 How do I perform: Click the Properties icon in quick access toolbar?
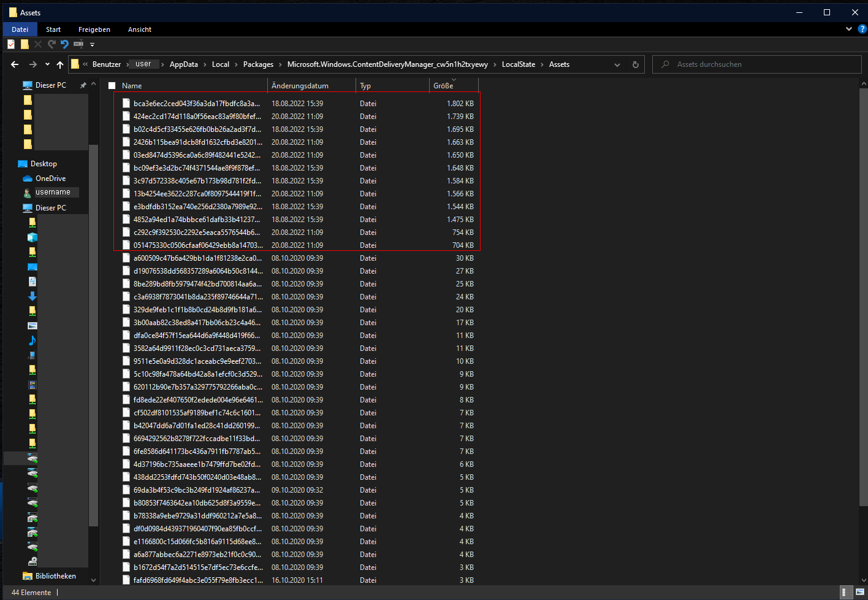(x=11, y=44)
